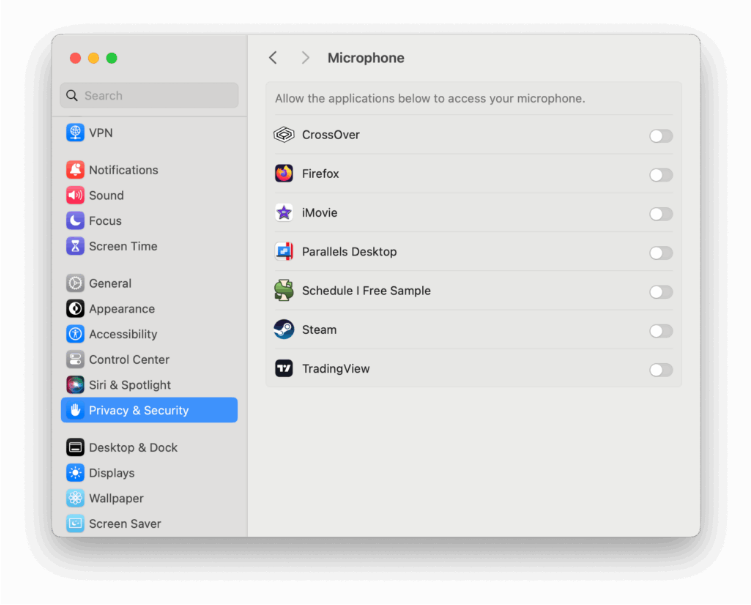Enable Parallels Desktop microphone toggle
751x605 pixels.
click(x=661, y=253)
